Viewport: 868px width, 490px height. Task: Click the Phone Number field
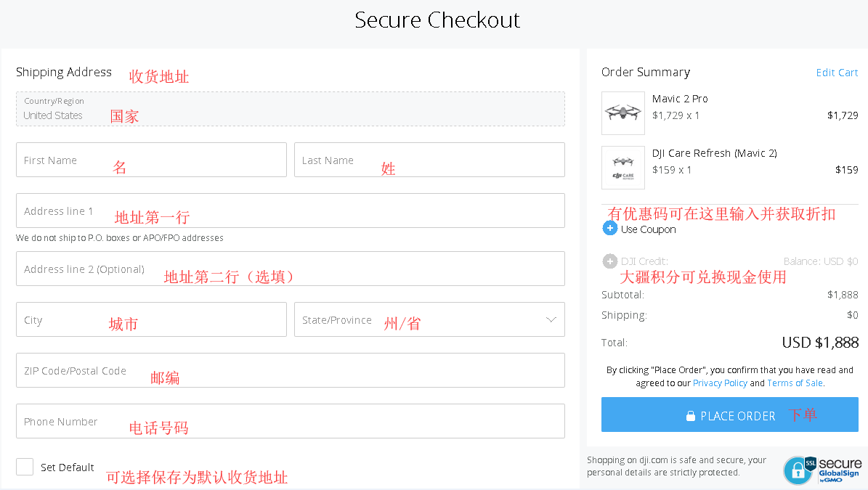(x=291, y=421)
